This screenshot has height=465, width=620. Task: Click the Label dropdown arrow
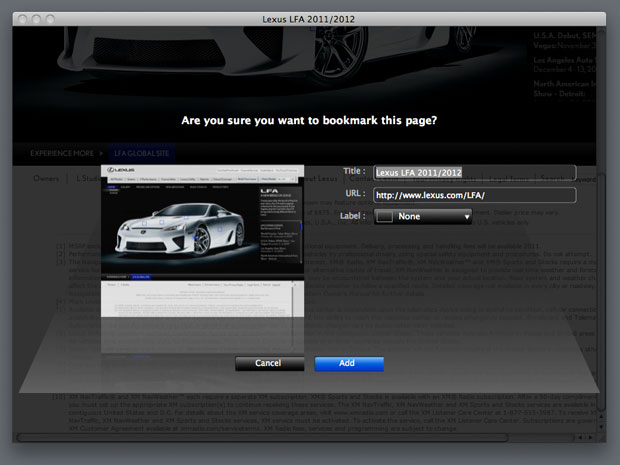tap(466, 216)
